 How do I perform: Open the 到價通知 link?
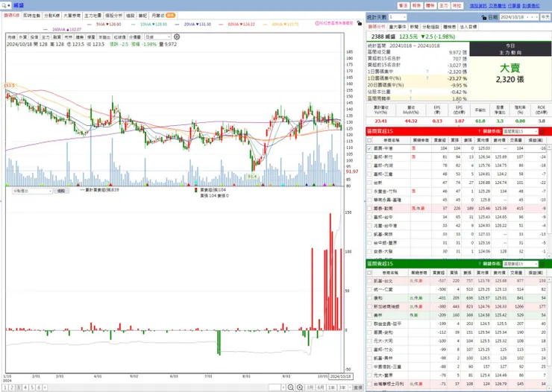click(531, 6)
